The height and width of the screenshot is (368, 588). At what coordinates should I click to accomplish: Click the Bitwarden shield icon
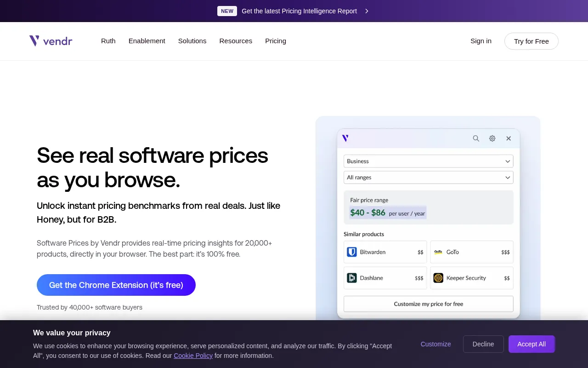click(x=352, y=252)
